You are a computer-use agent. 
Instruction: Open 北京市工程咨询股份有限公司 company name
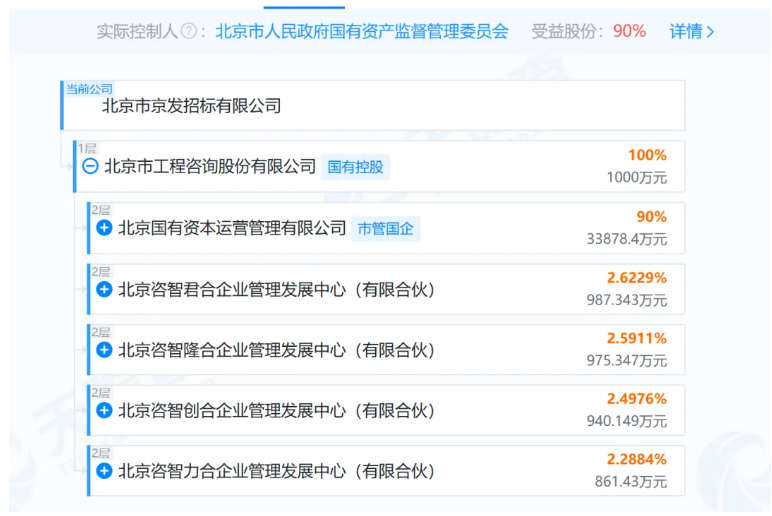(210, 166)
